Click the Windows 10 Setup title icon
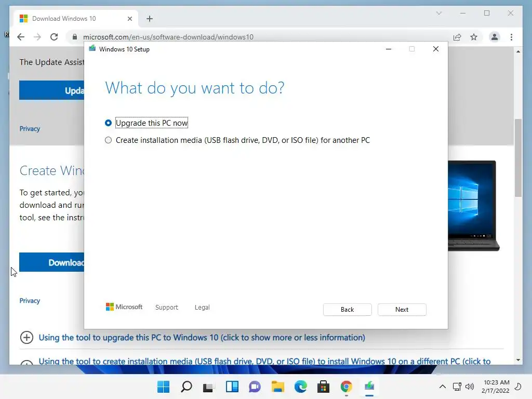 pyautogui.click(x=92, y=49)
